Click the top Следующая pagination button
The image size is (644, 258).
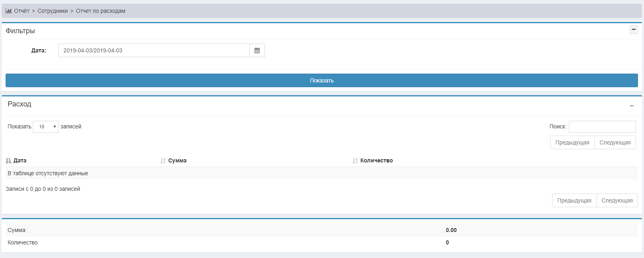click(x=615, y=142)
